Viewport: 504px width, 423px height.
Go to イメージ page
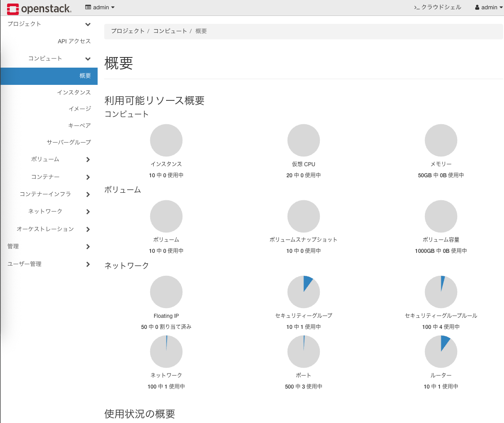pyautogui.click(x=80, y=109)
